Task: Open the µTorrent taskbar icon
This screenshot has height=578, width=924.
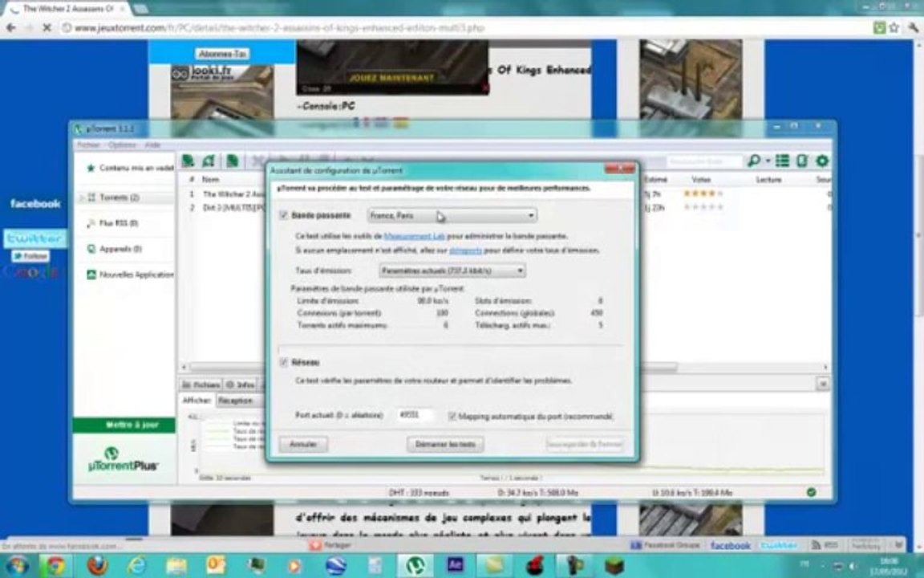Action: click(x=415, y=566)
